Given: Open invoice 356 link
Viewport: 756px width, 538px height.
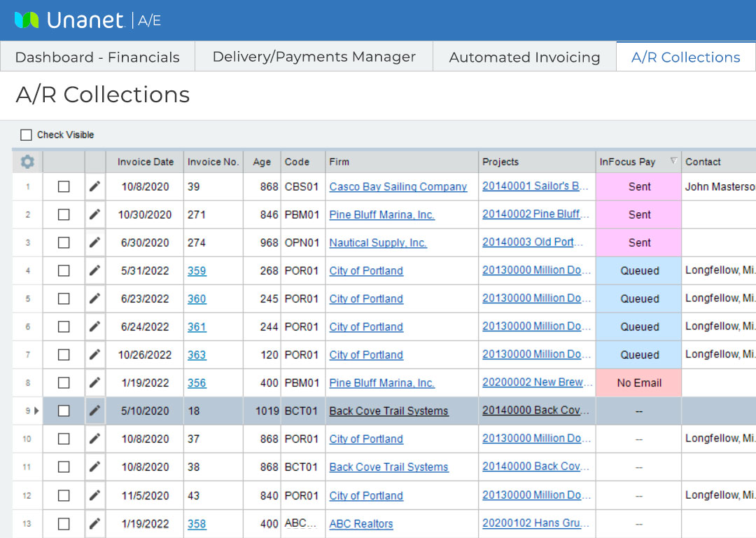Looking at the screenshot, I should [x=197, y=382].
